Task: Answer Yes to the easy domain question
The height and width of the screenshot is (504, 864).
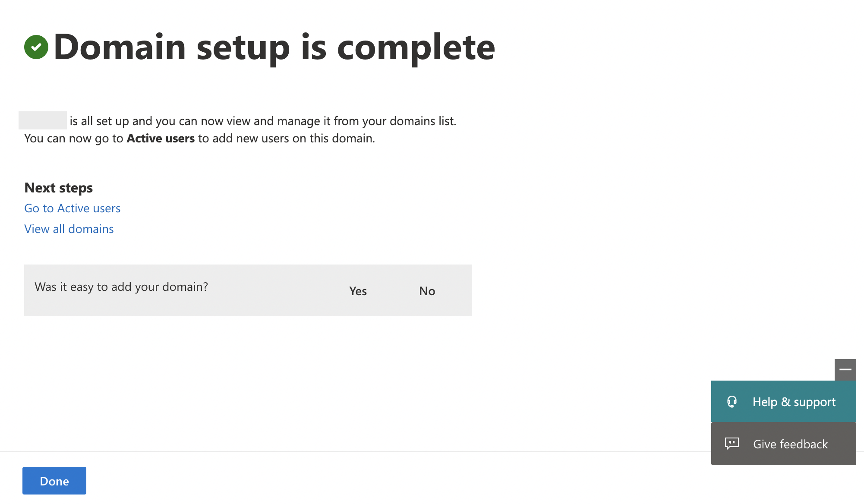Action: (358, 291)
